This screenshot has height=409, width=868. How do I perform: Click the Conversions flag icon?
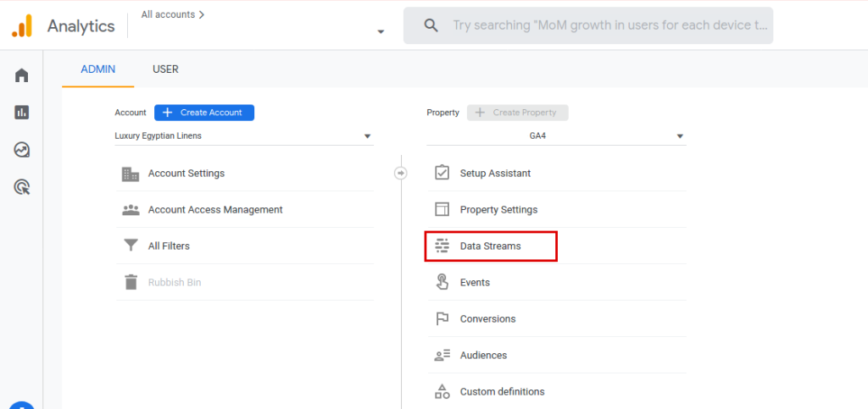[442, 319]
